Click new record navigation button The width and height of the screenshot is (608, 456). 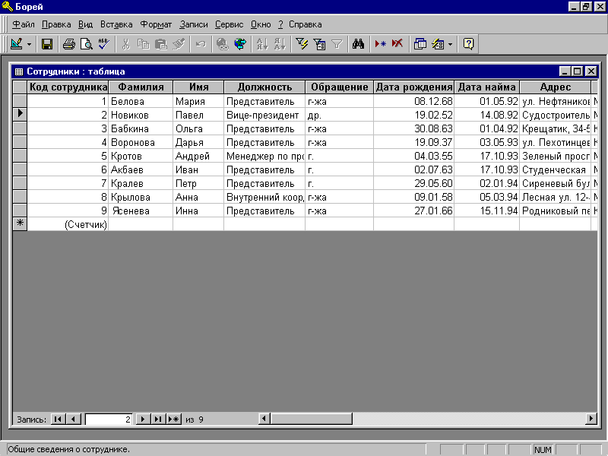(x=174, y=419)
